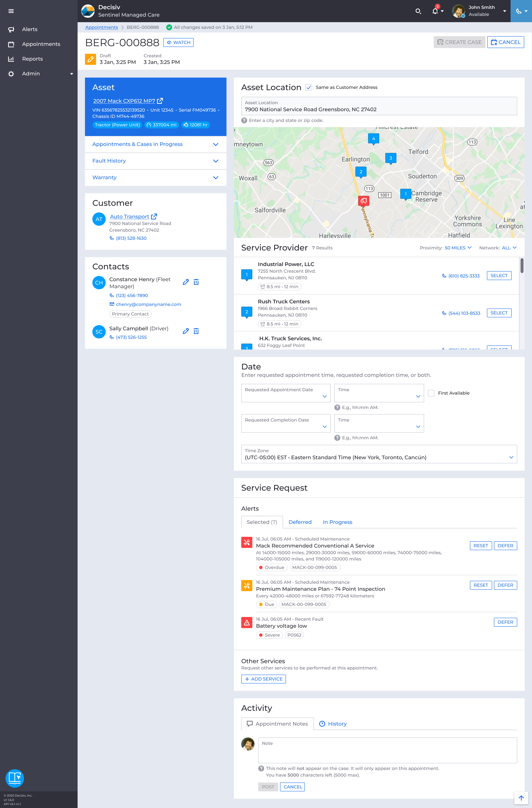
Task: Expand Appointments & Cases in Progress
Action: [x=156, y=145]
